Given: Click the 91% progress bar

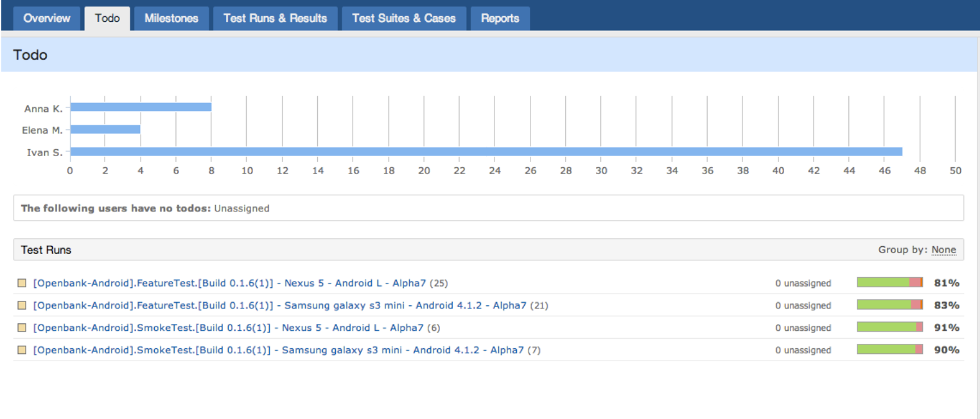Looking at the screenshot, I should (x=889, y=328).
